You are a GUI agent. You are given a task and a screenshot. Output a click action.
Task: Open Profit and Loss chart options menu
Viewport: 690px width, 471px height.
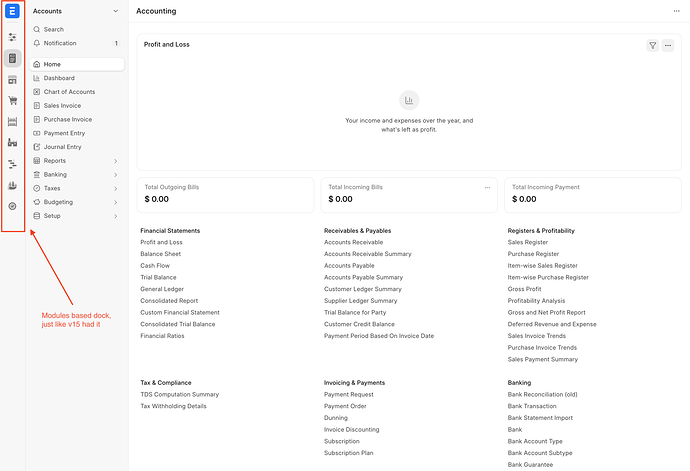point(668,45)
